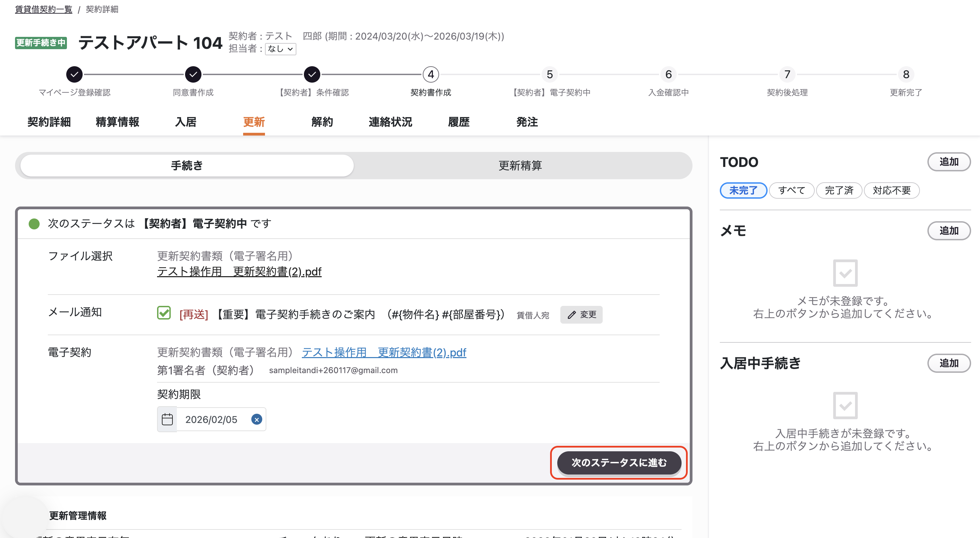Click 次のステータスに進む button
This screenshot has height=538, width=980.
click(619, 463)
